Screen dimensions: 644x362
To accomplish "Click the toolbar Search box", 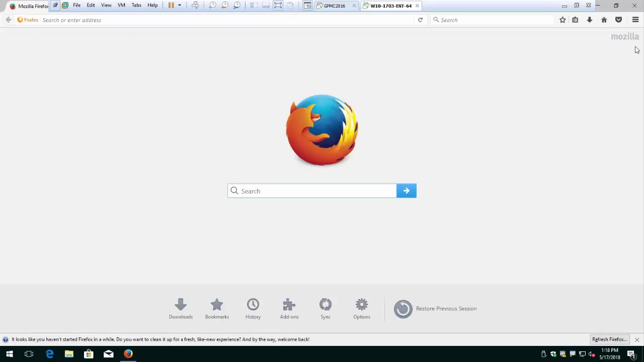I will click(x=493, y=20).
